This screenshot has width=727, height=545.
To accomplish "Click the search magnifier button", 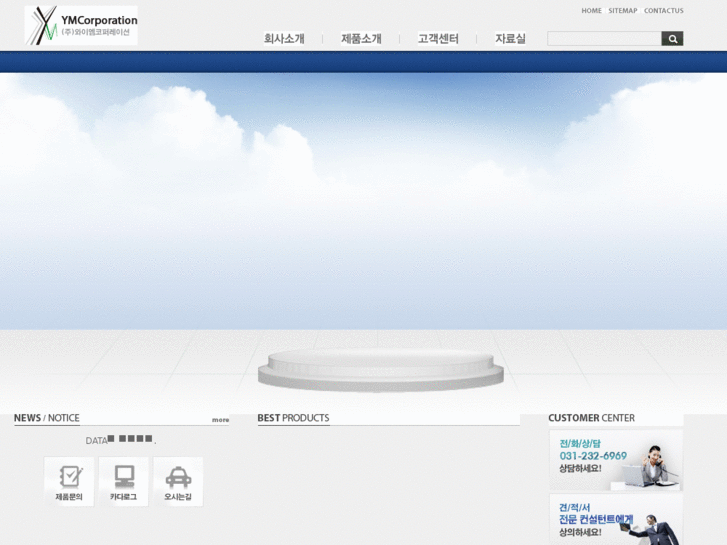I will coord(672,38).
